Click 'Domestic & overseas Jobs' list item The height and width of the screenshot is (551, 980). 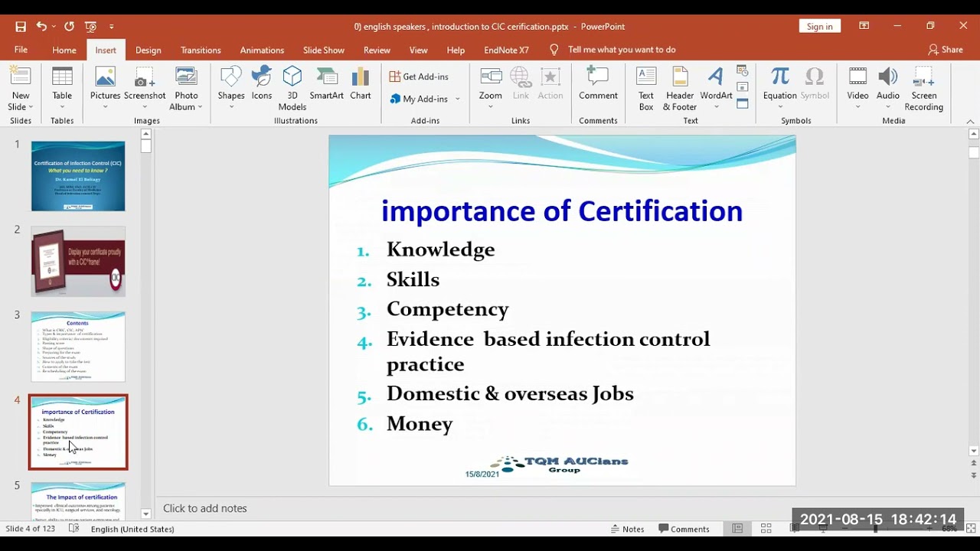click(x=510, y=393)
